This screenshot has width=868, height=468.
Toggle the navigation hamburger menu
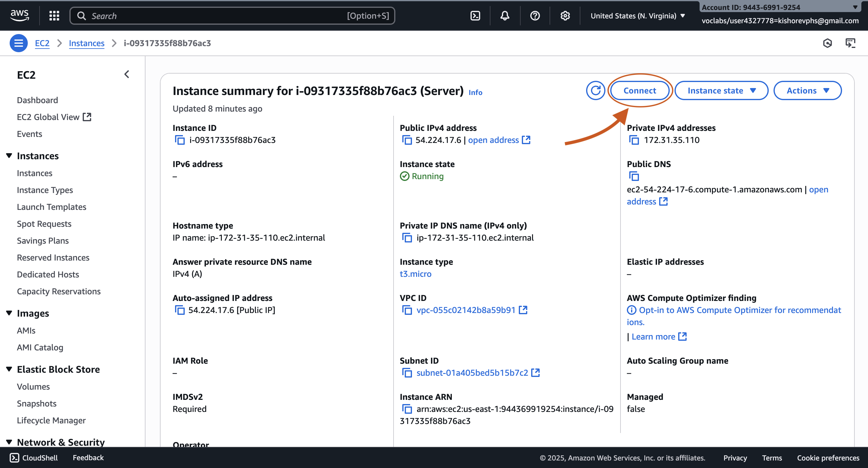(18, 43)
